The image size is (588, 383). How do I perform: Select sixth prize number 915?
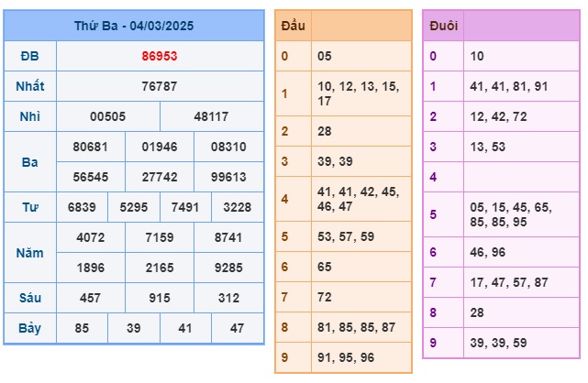[x=160, y=298]
